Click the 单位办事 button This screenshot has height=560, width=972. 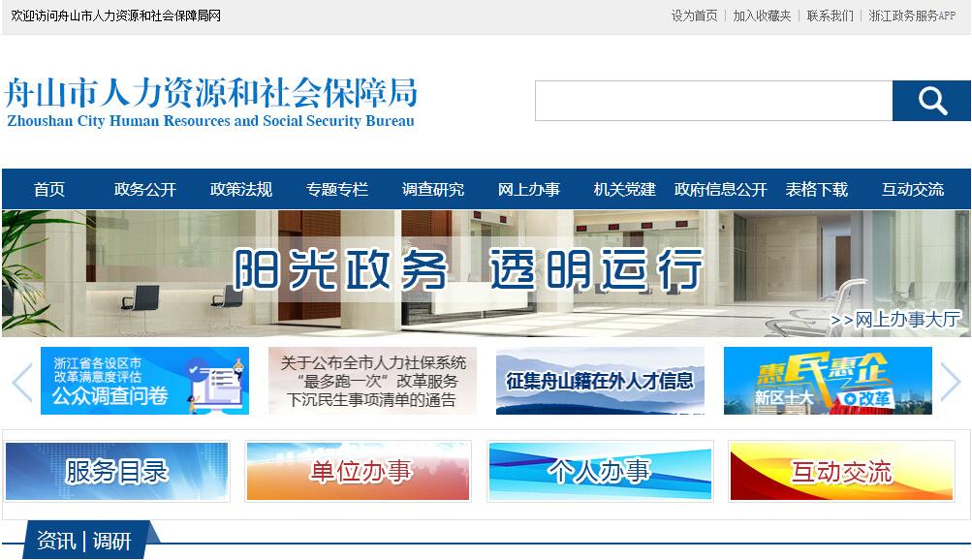tap(359, 471)
